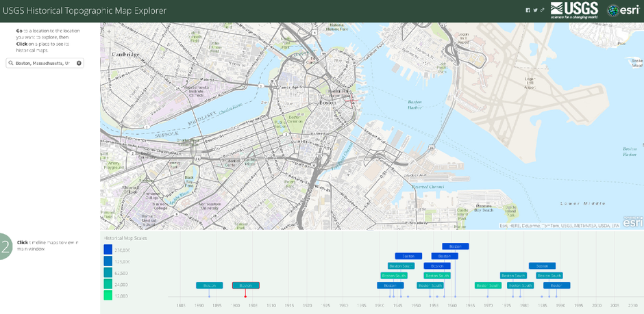Select the 125,000 scale color swatch
Image resolution: width=644 pixels, height=314 pixels.
click(108, 261)
